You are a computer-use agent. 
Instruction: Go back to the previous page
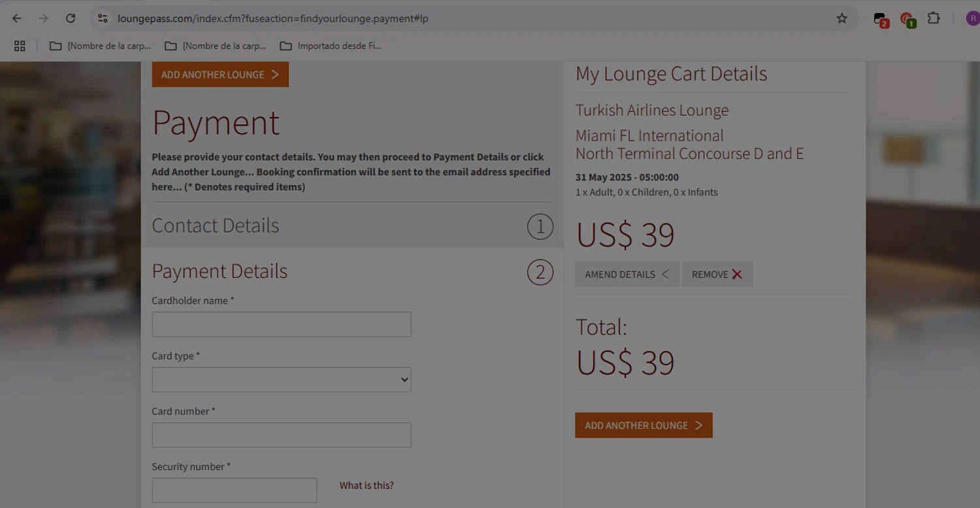(17, 18)
